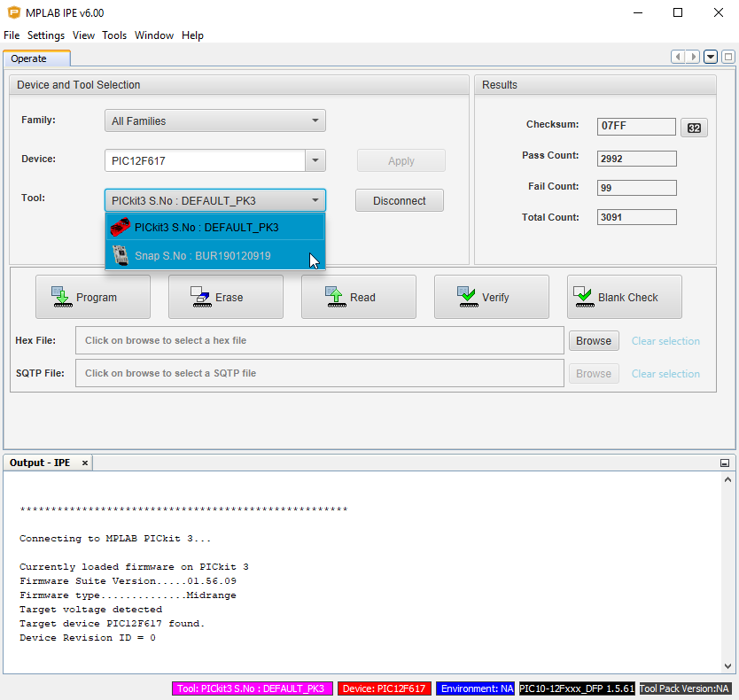Click the PIC10-12Fxxx_DFP pack status
The width and height of the screenshot is (739, 700).
click(x=577, y=688)
